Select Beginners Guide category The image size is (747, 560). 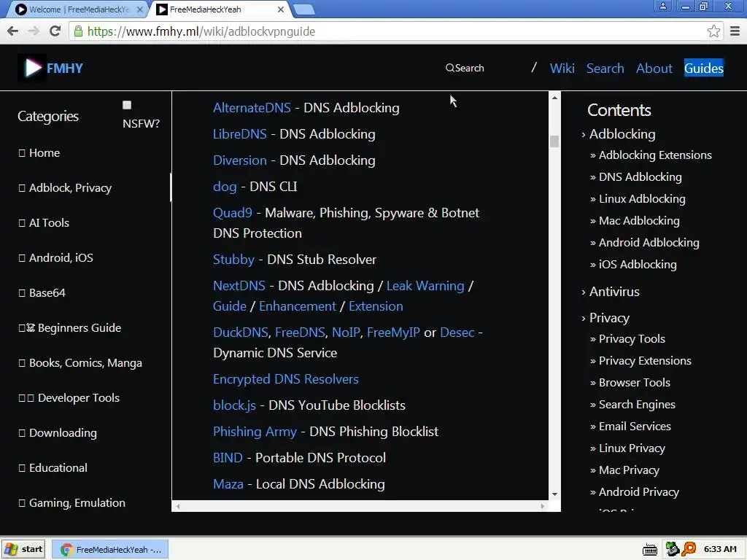coord(69,327)
